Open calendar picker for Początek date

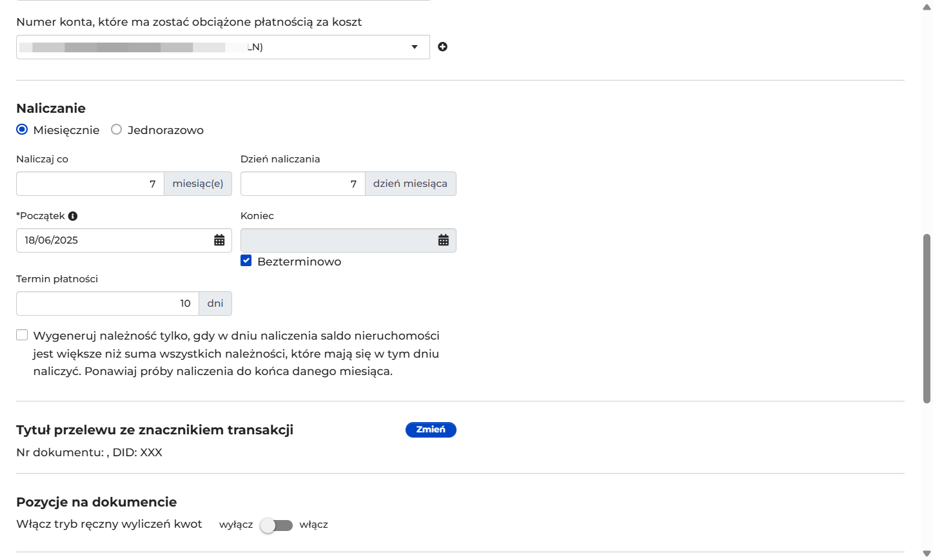[219, 240]
